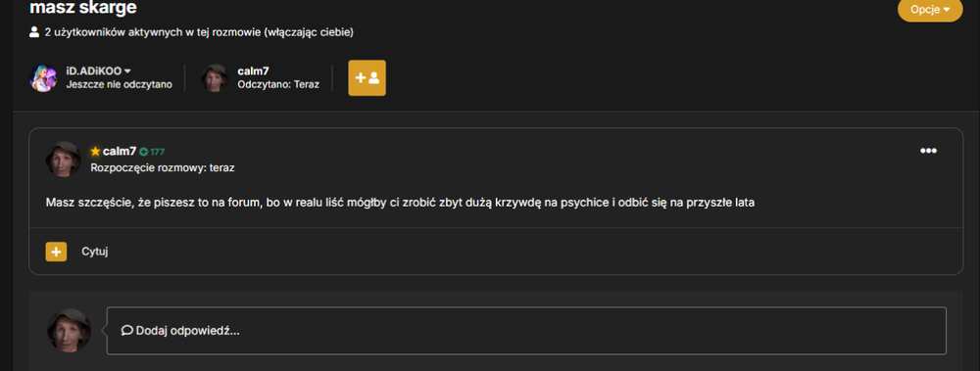Click the users icon near active participants count
Screen dimensions: 980x371
pos(34,32)
